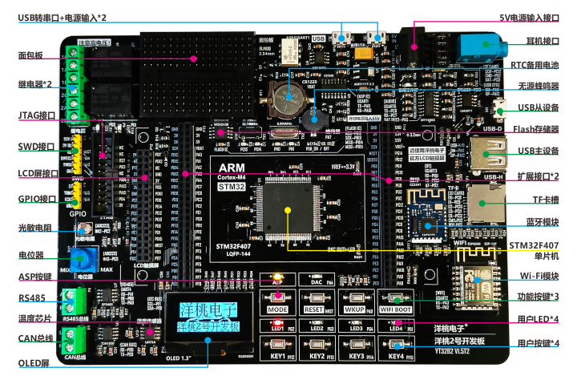The height and width of the screenshot is (392, 577).
Task: Click the LED4 indicator on board
Action: pyautogui.click(x=396, y=322)
